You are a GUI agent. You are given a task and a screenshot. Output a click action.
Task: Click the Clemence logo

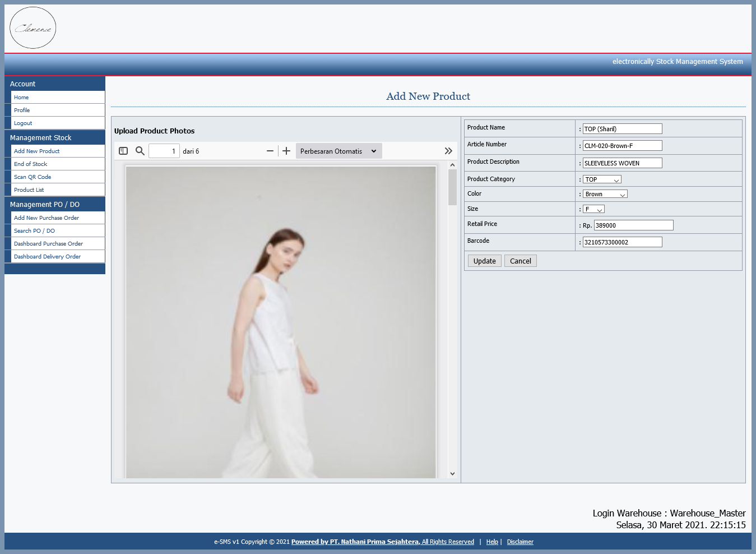click(x=33, y=28)
